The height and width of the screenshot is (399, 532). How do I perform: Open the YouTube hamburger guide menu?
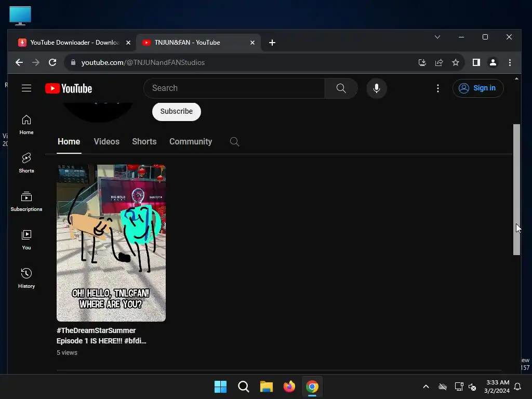pos(26,88)
